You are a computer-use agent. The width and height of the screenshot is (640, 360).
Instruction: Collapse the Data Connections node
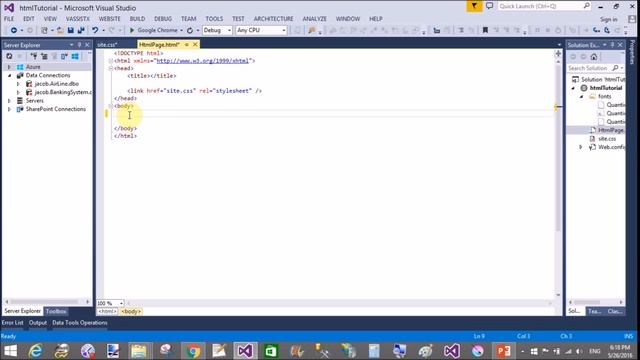(9, 76)
